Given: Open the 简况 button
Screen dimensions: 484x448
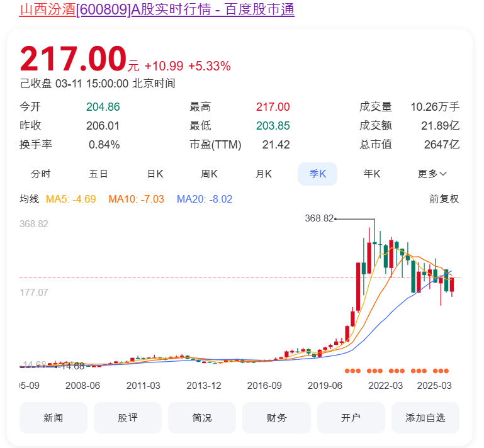Looking at the screenshot, I should [x=202, y=418].
